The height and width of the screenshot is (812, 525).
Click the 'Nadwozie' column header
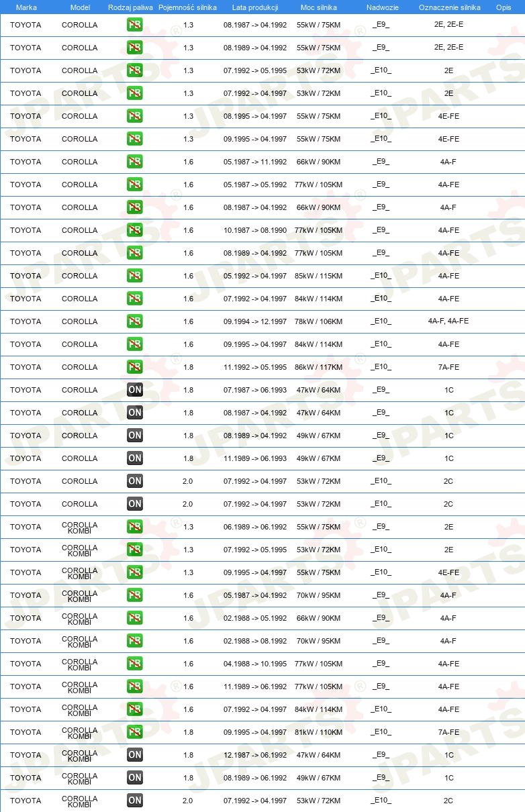tap(382, 7)
